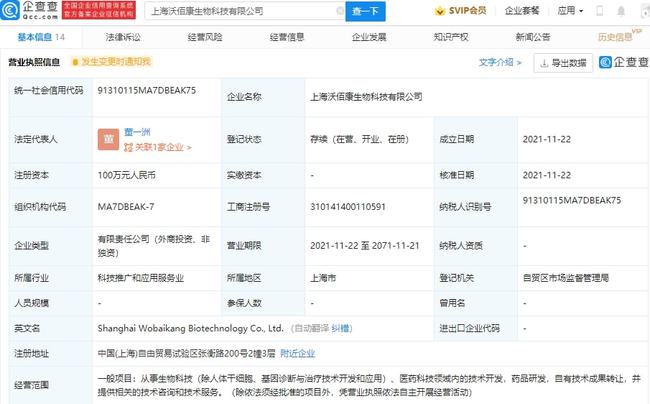Select organization code MA7DBEAK-7
The image size is (650, 404).
pos(126,207)
